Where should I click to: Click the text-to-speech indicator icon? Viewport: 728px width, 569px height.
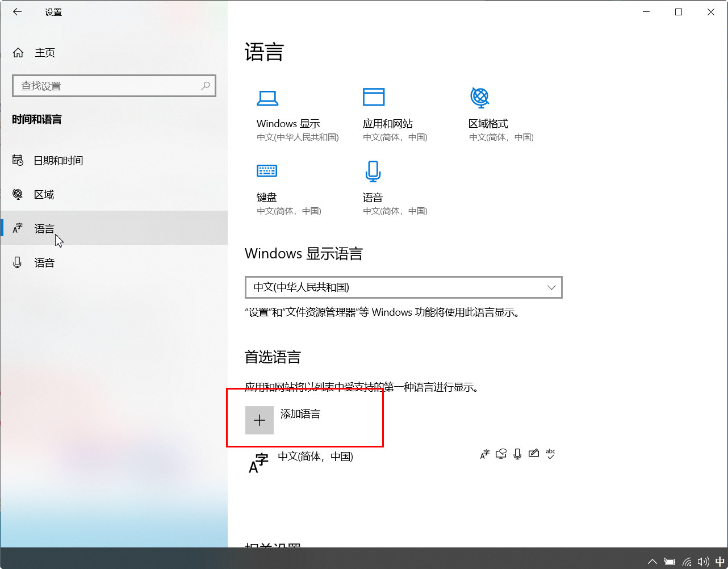point(501,453)
